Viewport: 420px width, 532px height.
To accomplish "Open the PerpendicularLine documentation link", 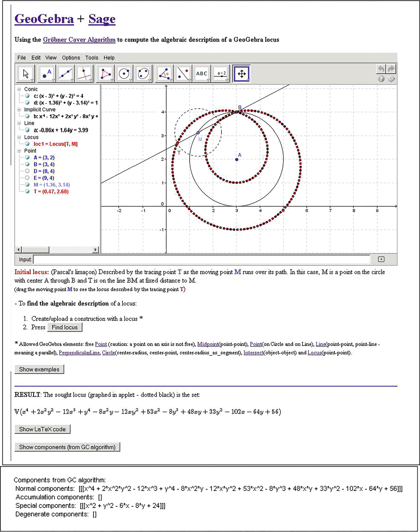I will pos(79,353).
